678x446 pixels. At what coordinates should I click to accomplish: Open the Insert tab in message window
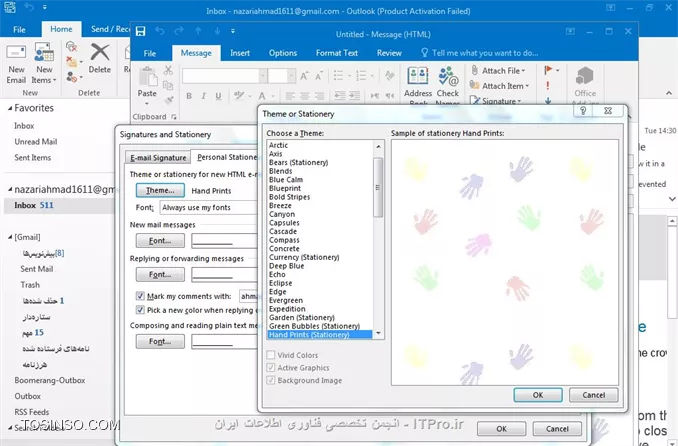pyautogui.click(x=240, y=53)
